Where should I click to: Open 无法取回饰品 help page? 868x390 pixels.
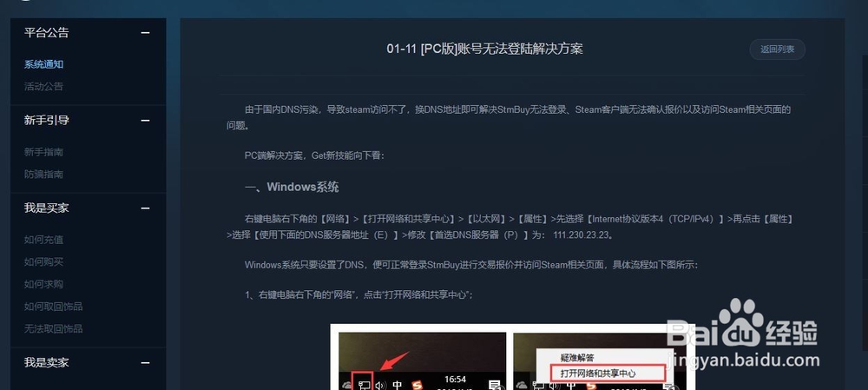tap(53, 328)
